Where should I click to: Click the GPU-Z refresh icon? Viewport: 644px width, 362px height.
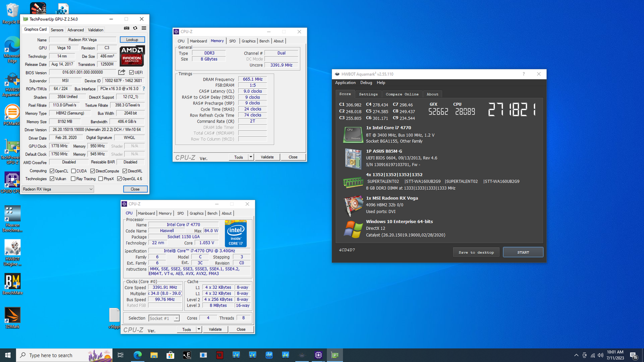click(x=135, y=28)
